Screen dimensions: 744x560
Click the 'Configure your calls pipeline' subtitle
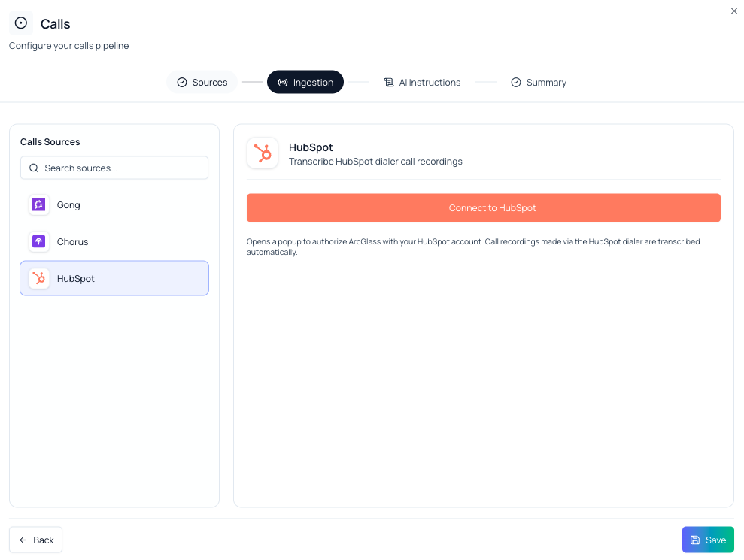tap(68, 46)
